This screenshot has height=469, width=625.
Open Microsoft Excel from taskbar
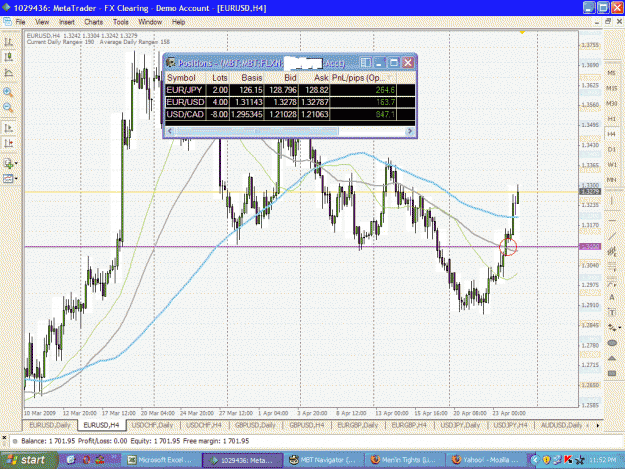(160, 460)
